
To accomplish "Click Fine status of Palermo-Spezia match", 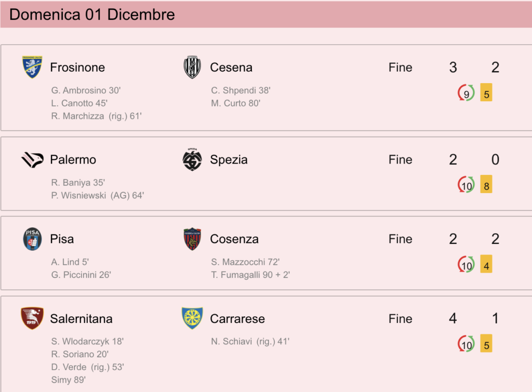I will point(401,160).
